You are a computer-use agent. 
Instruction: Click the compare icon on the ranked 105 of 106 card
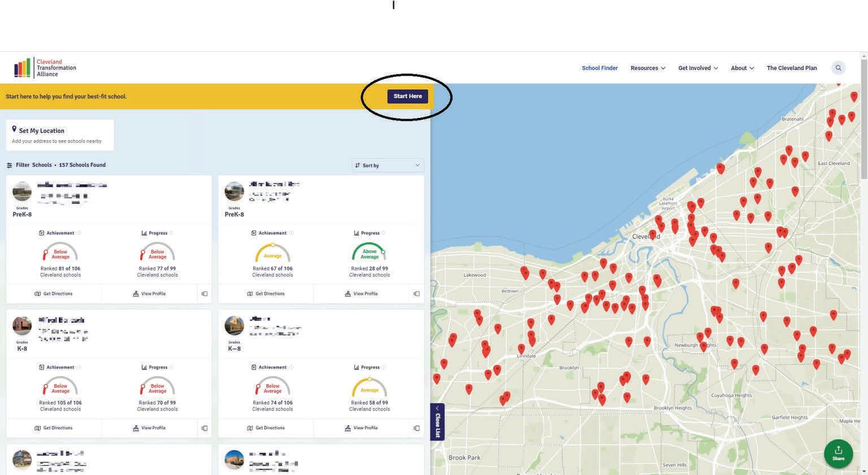point(205,428)
